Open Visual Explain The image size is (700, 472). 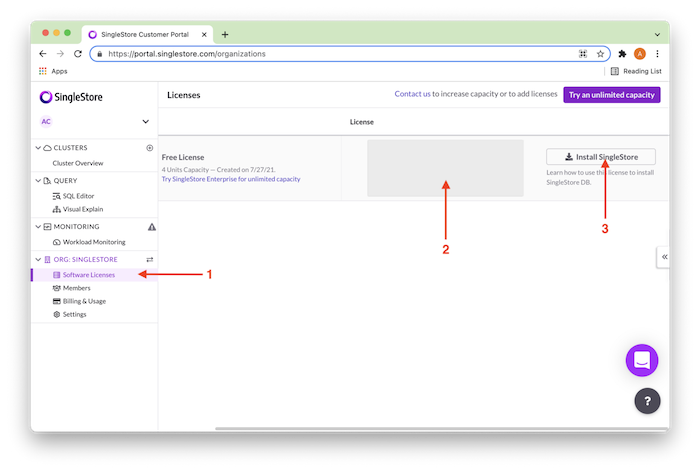tap(78, 209)
